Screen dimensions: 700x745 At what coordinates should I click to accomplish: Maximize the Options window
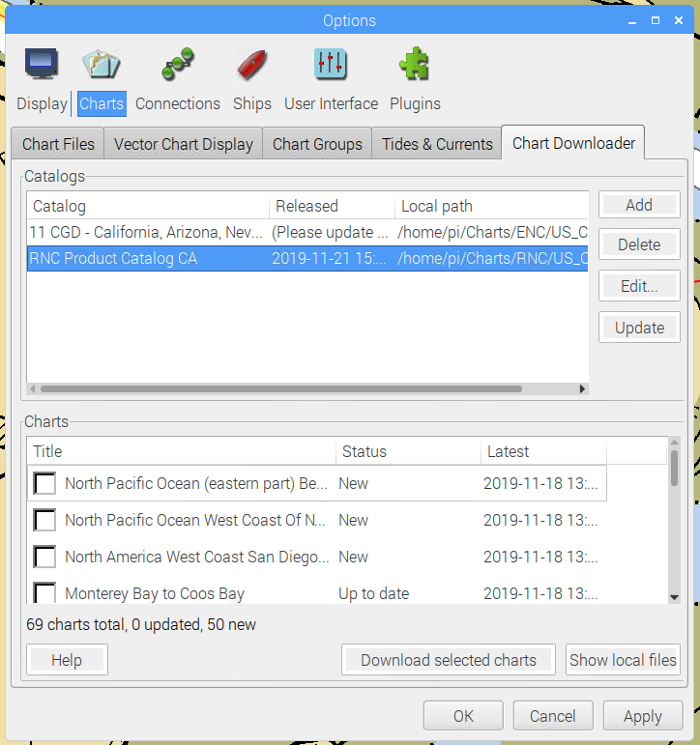tap(656, 20)
